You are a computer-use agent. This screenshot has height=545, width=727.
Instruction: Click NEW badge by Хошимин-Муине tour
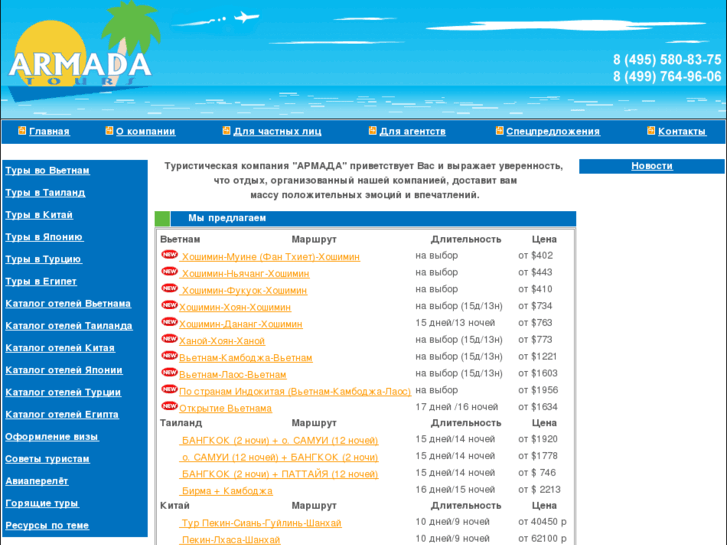[x=170, y=254]
